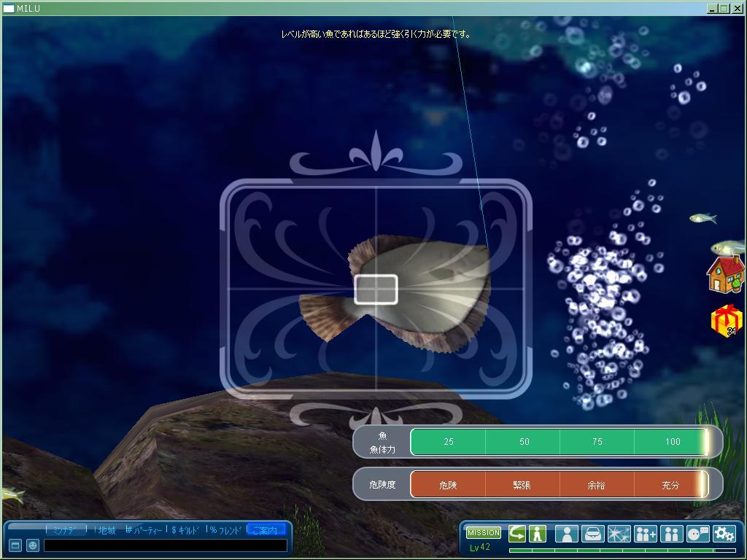Open the inventory bag icon
This screenshot has height=560, width=747.
[x=592, y=534]
